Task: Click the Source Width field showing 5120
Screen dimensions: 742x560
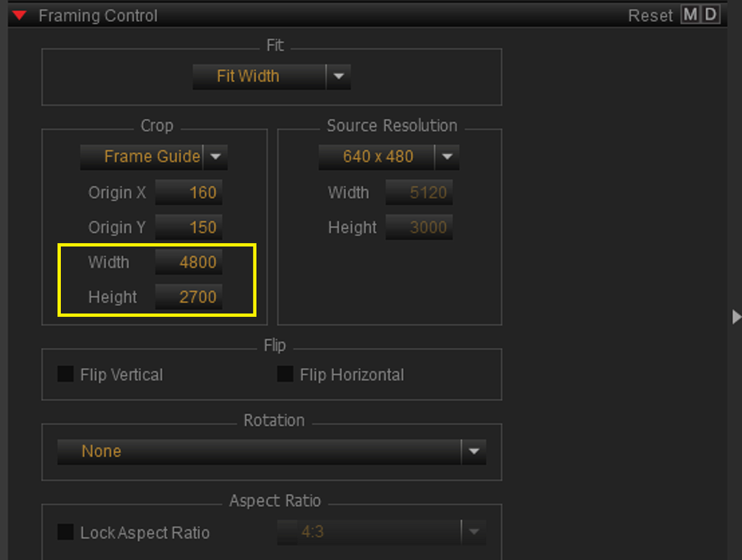Action: [419, 192]
